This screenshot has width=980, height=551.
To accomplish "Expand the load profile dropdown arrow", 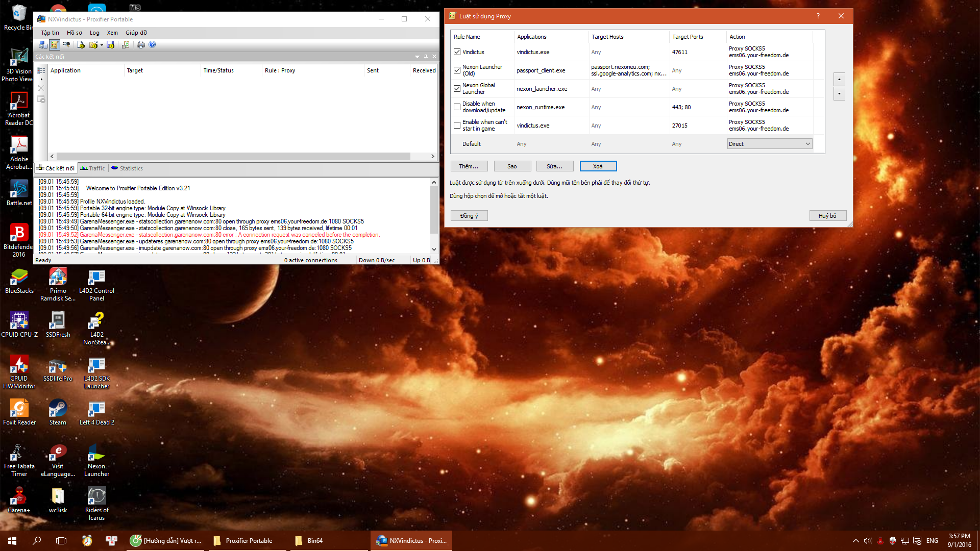I will click(102, 45).
